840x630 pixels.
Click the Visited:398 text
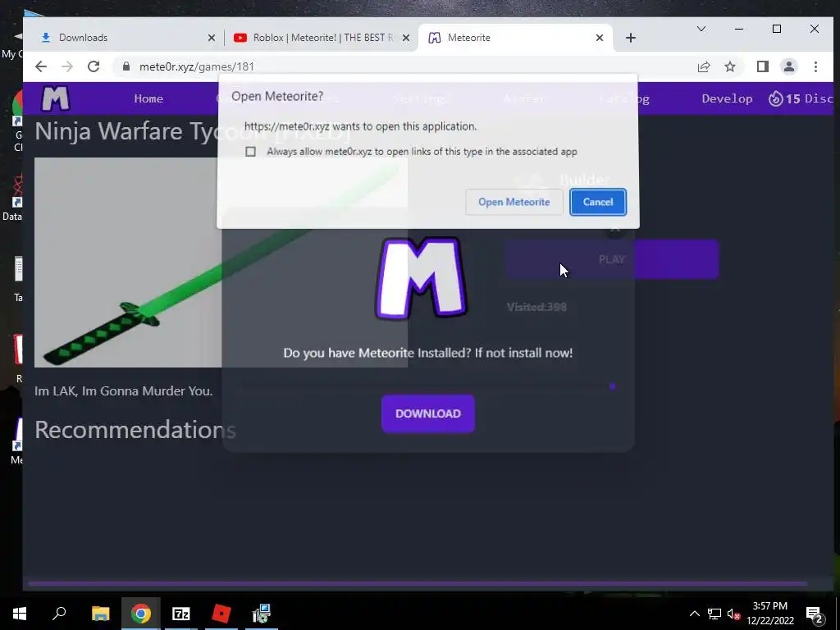tap(536, 307)
